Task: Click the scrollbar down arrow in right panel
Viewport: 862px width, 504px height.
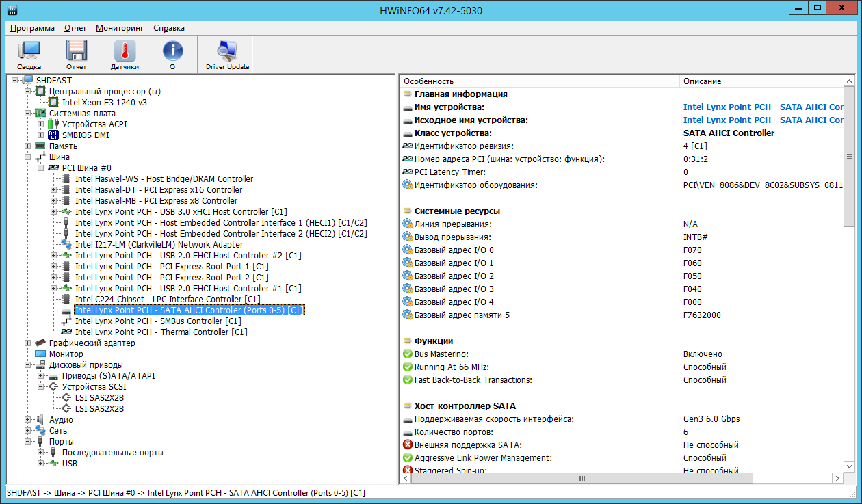Action: click(850, 468)
